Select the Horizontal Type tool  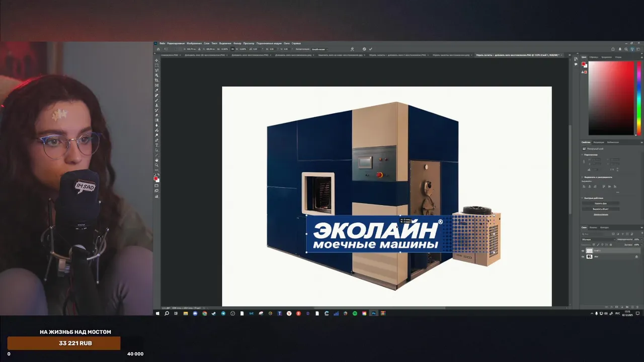(x=156, y=145)
